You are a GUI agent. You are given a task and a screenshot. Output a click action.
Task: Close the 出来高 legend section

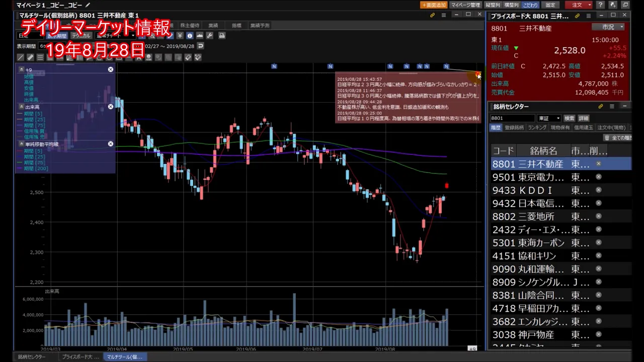point(111,107)
